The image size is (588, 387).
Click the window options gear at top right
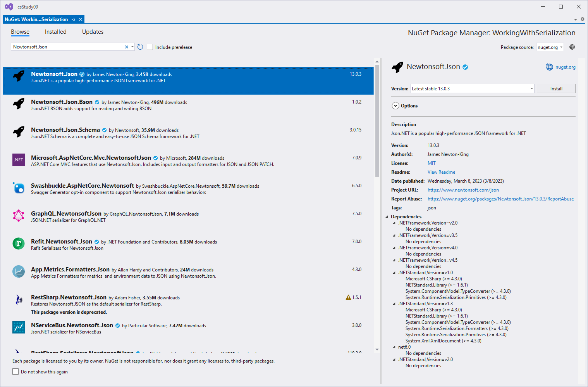click(582, 19)
